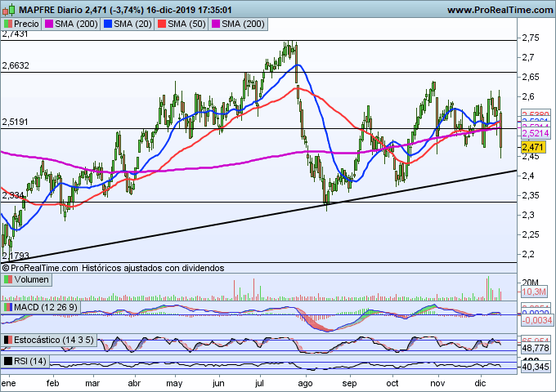Image resolution: width=556 pixels, height=392 pixels.
Task: Click the red SMA (50) color swatch
Action: pyautogui.click(x=162, y=24)
